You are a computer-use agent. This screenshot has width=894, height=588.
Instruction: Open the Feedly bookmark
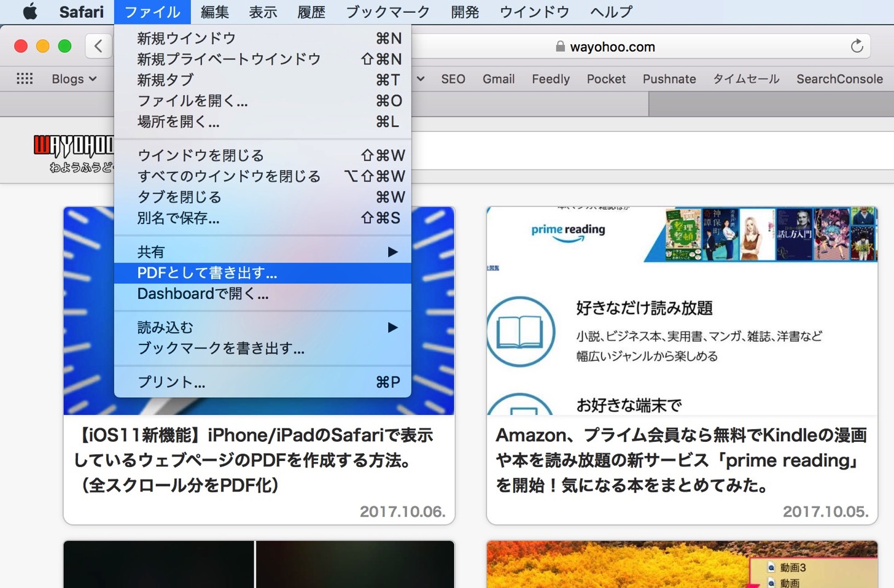551,79
